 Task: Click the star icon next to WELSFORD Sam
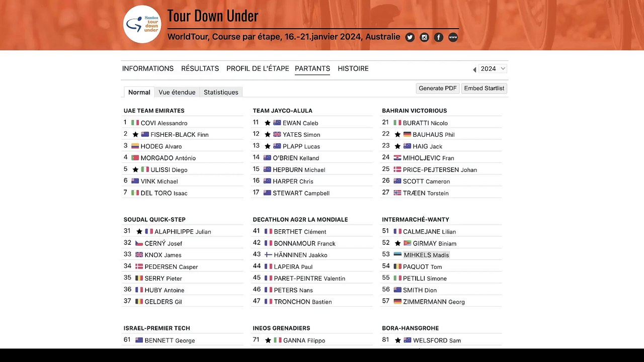pos(397,340)
